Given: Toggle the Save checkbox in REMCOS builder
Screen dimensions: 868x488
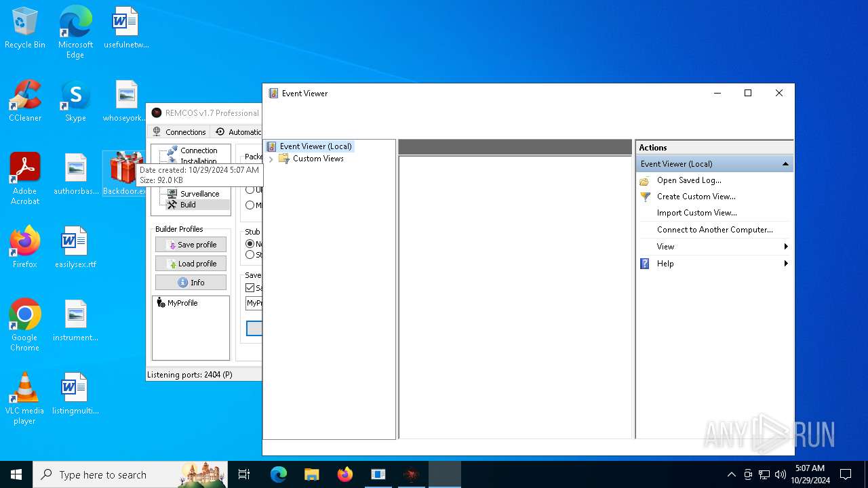Looking at the screenshot, I should coord(250,288).
